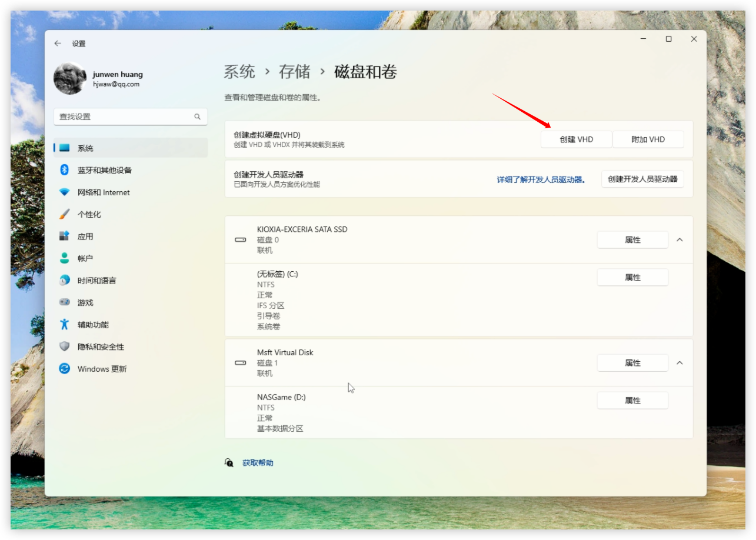
Task: Click the 创建 VHD button
Action: point(576,139)
